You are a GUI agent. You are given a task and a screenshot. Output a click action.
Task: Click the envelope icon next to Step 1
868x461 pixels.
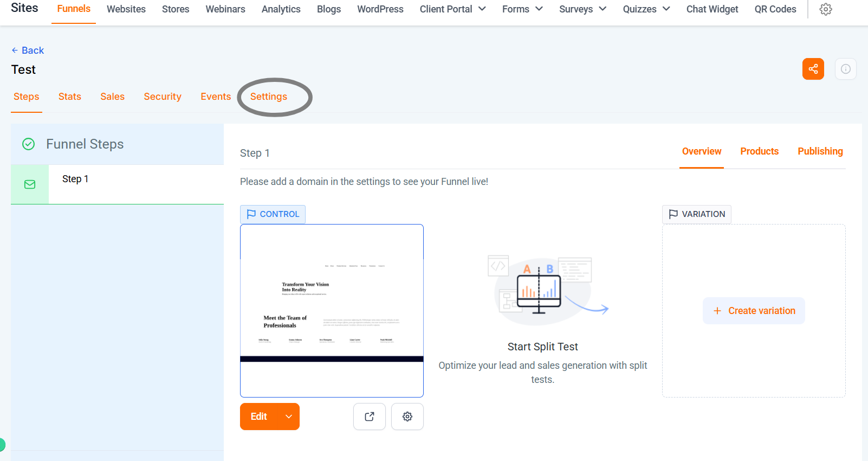pyautogui.click(x=29, y=184)
